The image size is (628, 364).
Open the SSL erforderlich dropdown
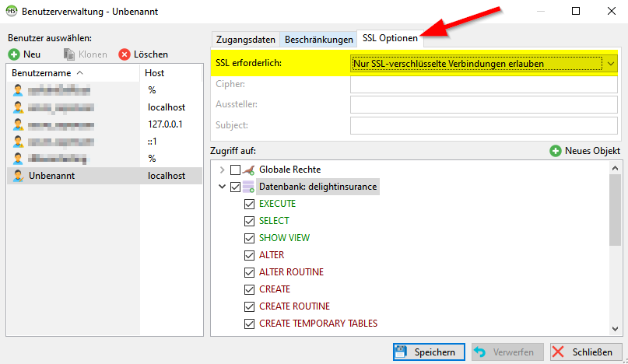click(x=611, y=63)
